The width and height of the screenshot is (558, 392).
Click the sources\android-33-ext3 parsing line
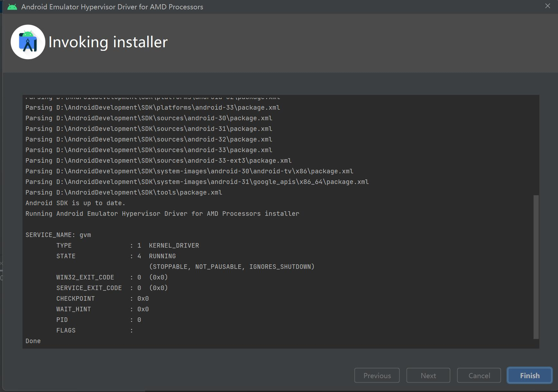pyautogui.click(x=159, y=160)
